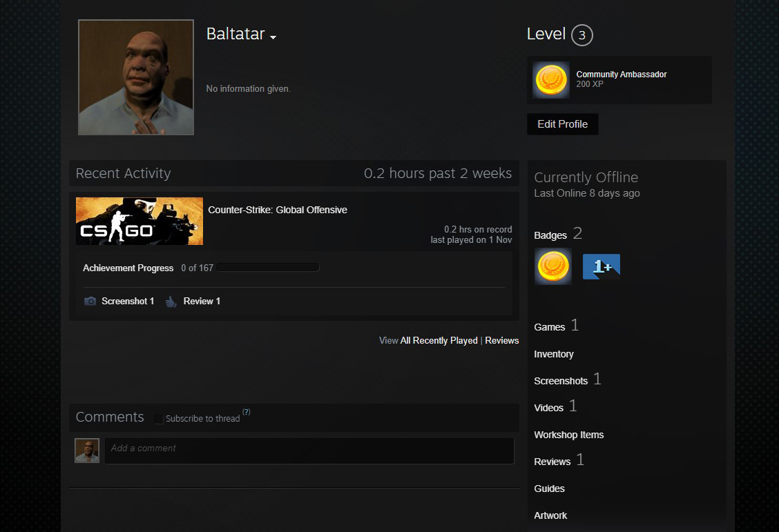Open the Review 1 link
The image size is (779, 532).
(202, 302)
